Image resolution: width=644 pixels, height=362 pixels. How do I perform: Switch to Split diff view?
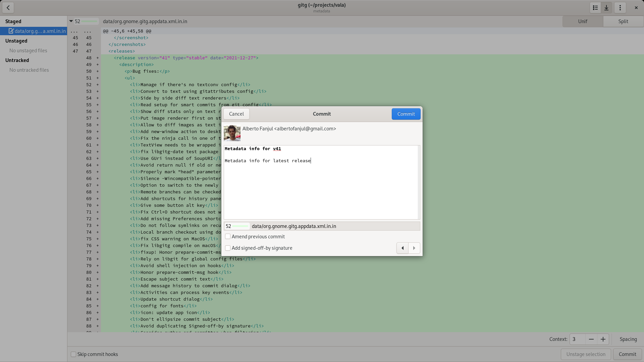[623, 21]
